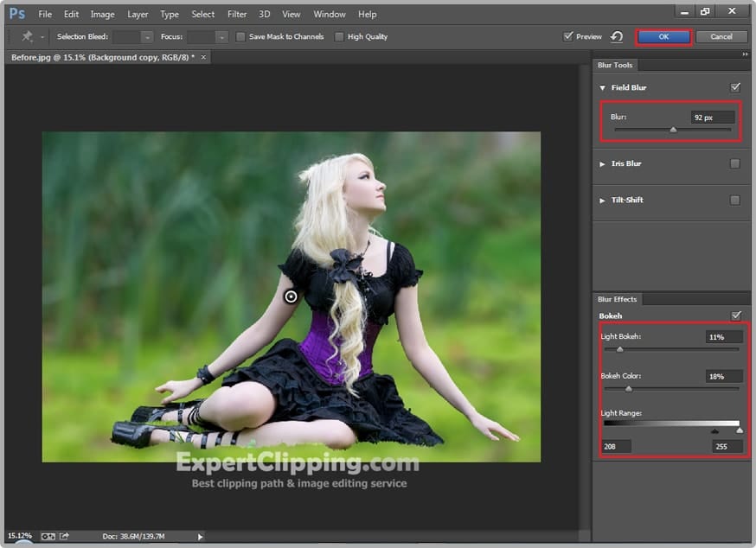Viewport: 756px width, 548px height.
Task: Open the Selection Bleed dropdown
Action: [146, 37]
